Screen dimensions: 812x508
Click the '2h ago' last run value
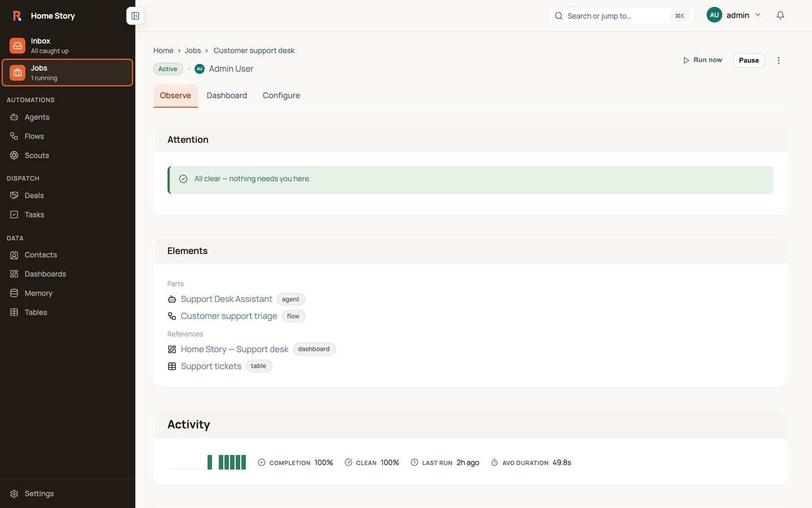(x=468, y=462)
